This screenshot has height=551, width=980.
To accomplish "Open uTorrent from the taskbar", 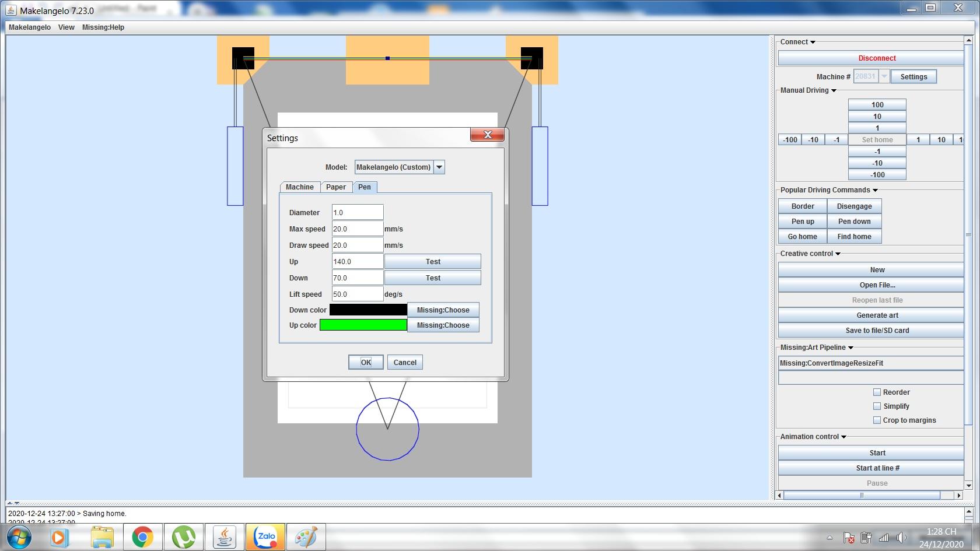I will (x=184, y=537).
